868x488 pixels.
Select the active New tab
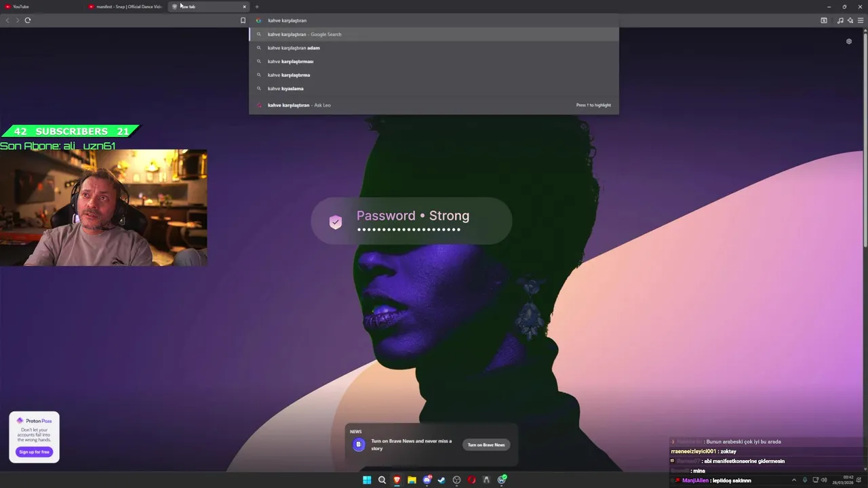coord(209,7)
